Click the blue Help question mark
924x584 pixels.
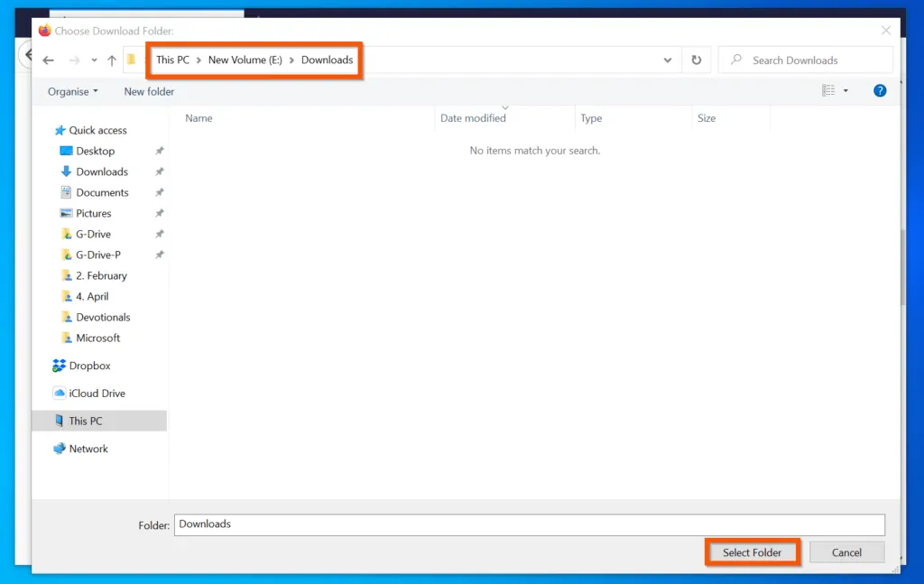879,90
